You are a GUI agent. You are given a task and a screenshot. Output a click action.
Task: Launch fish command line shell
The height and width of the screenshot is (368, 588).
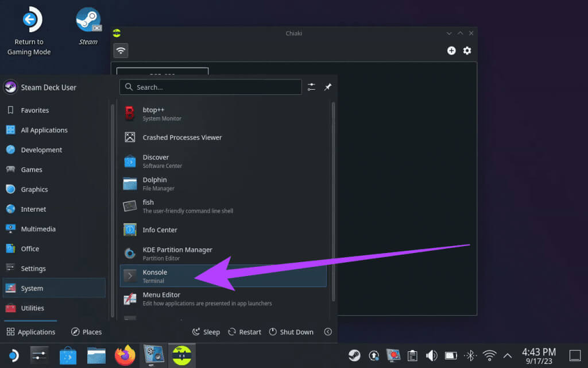point(223,206)
